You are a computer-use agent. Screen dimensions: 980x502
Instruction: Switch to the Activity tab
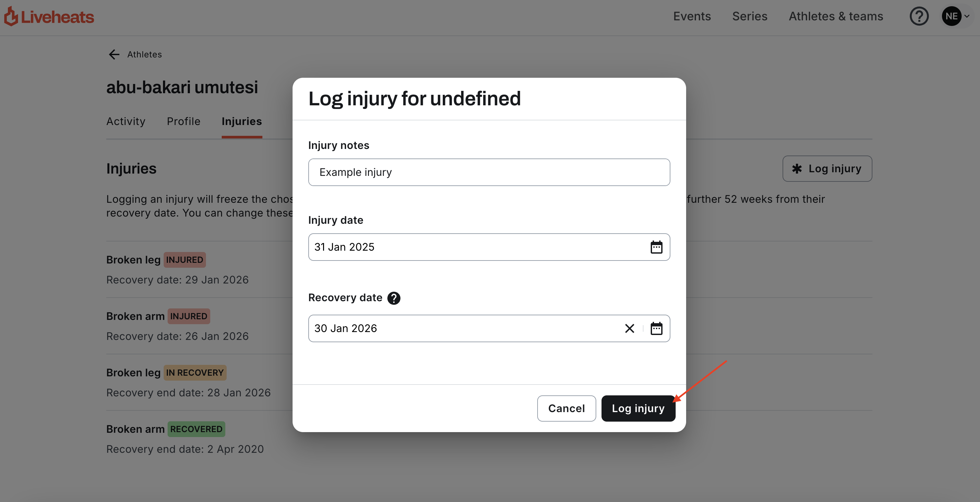[x=126, y=121]
